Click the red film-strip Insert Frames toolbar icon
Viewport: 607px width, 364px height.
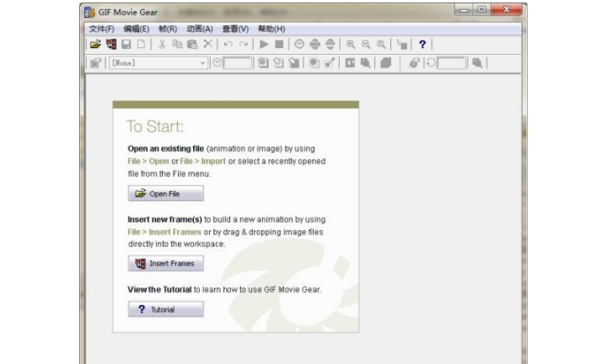point(111,44)
